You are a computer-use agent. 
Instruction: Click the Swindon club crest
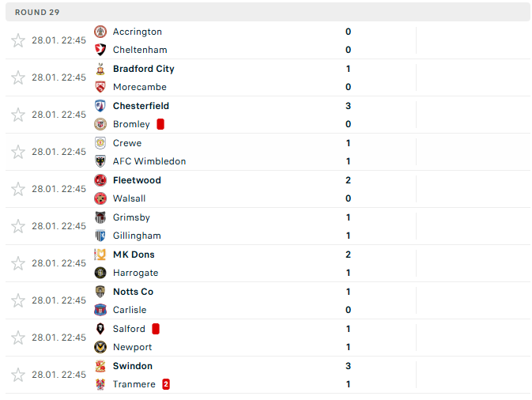pos(100,366)
